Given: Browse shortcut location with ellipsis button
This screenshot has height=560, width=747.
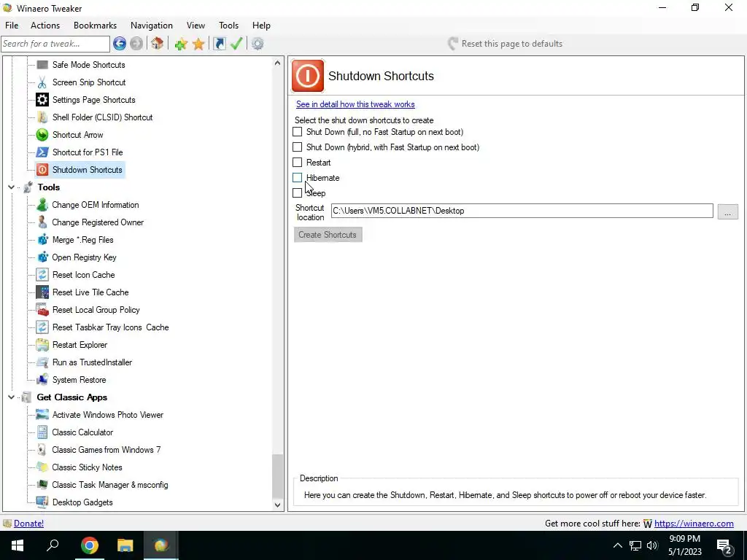Looking at the screenshot, I should coord(727,211).
